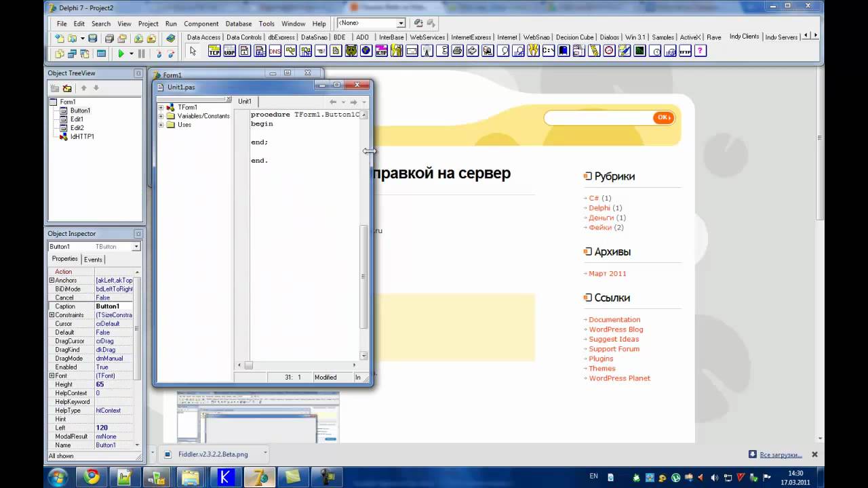Select Button1 in Object TreeView

point(80,110)
